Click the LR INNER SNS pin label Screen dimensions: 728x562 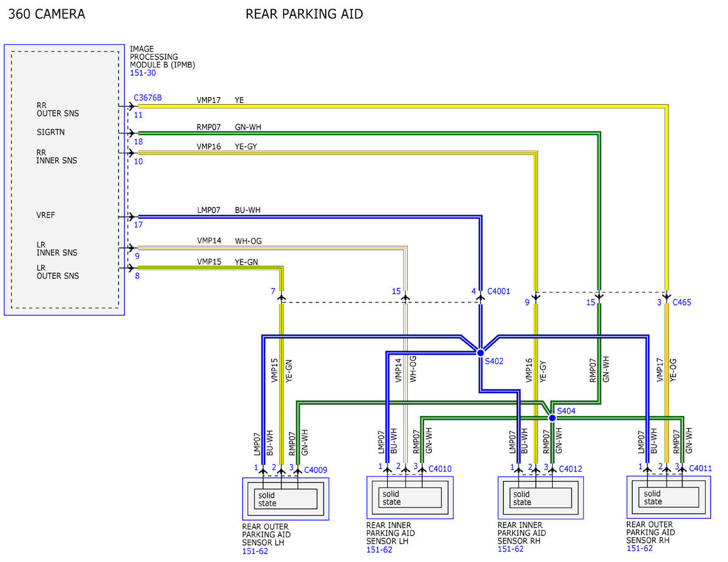click(57, 249)
